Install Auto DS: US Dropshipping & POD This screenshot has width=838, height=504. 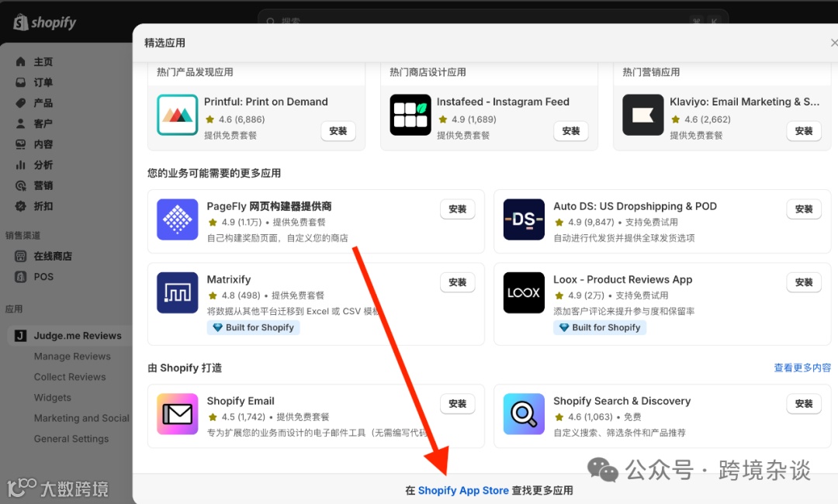804,209
